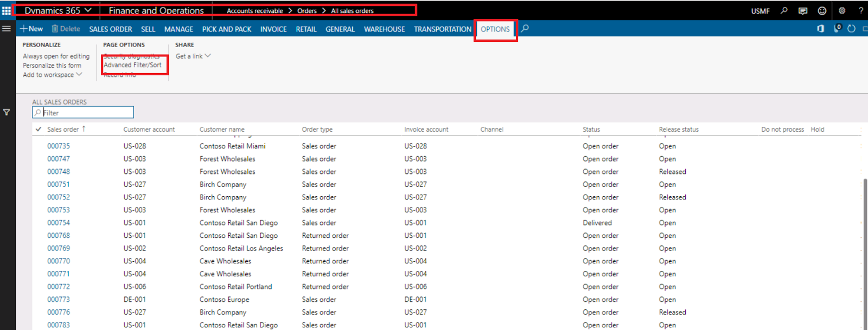The width and height of the screenshot is (868, 330).
Task: Click the search icon in top black bar
Action: point(784,10)
